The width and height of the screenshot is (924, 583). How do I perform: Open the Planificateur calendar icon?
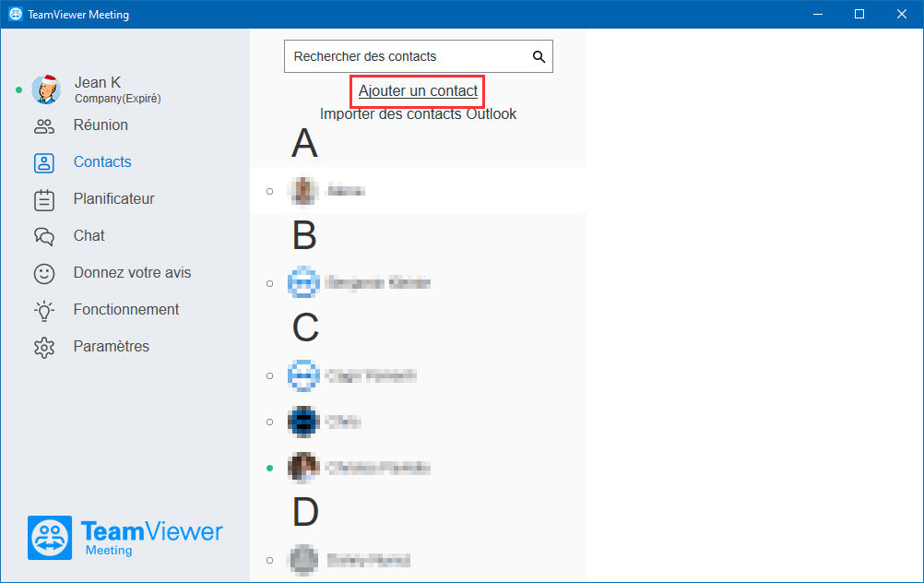click(x=44, y=200)
